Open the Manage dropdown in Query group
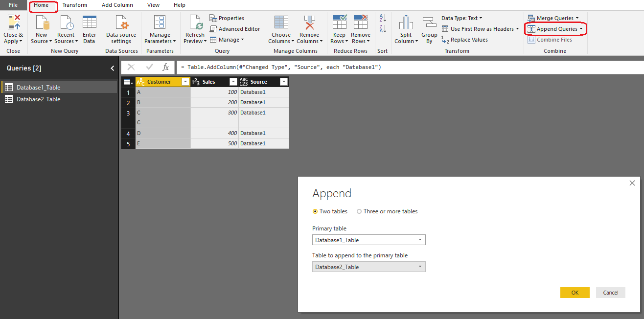The image size is (644, 319). click(x=227, y=40)
